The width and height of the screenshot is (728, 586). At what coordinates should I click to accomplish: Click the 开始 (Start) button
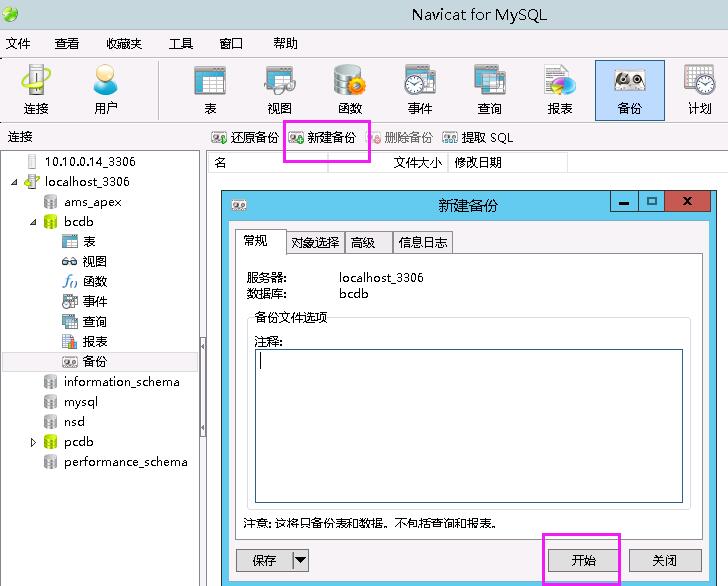point(583,561)
